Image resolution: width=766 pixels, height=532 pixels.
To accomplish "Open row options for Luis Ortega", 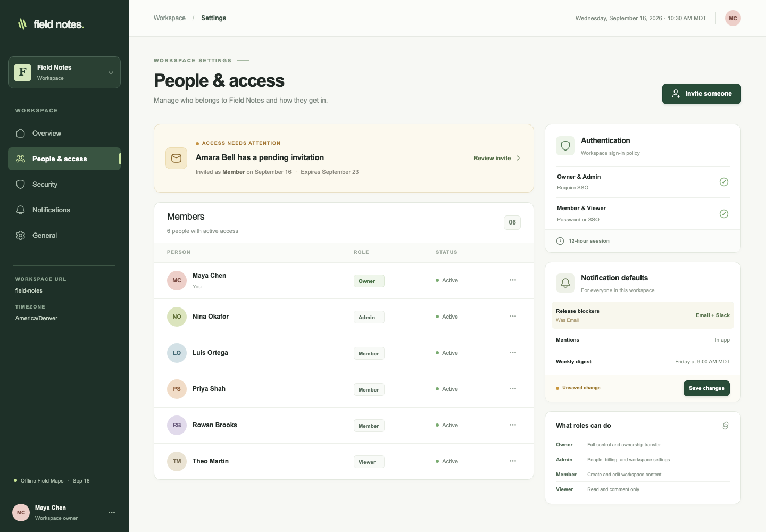I will (513, 353).
